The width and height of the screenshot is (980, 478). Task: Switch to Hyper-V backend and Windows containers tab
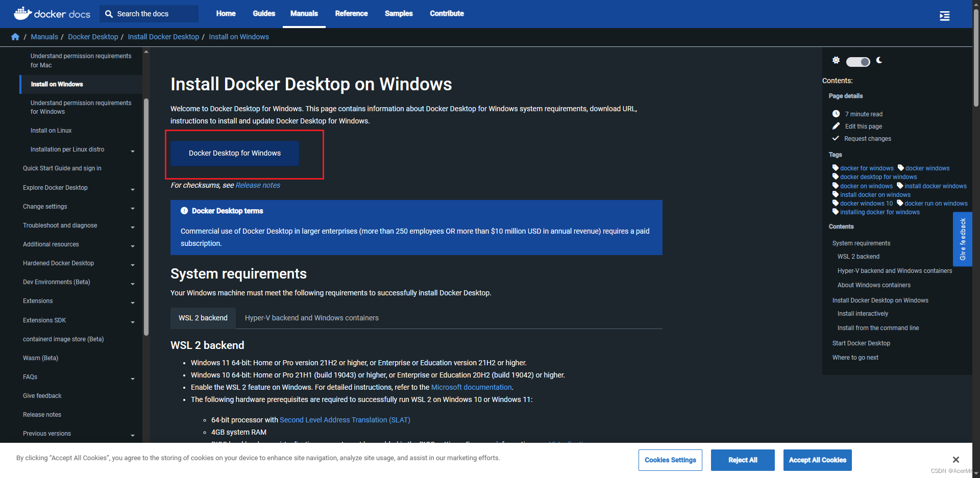click(x=312, y=318)
